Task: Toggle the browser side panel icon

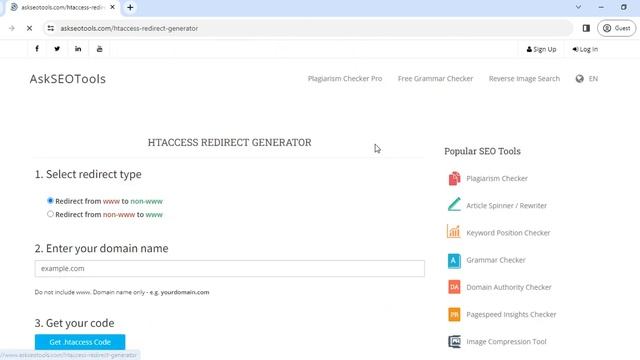Action: click(586, 28)
